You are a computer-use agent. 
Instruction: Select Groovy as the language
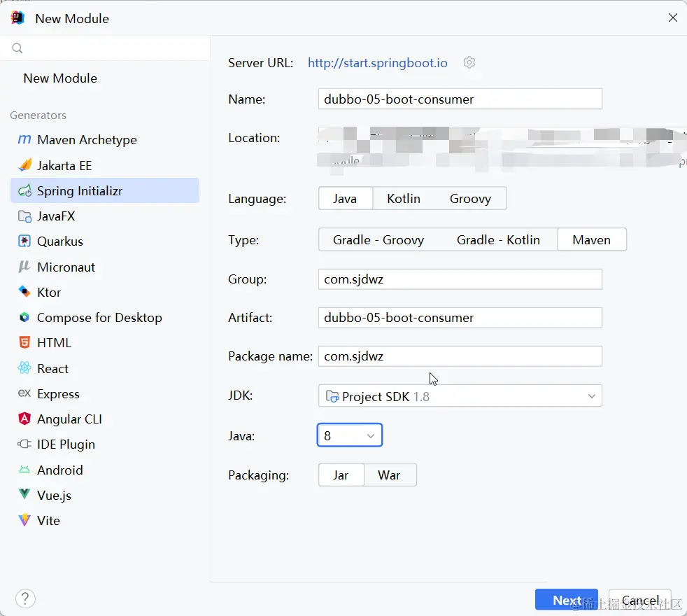click(470, 199)
